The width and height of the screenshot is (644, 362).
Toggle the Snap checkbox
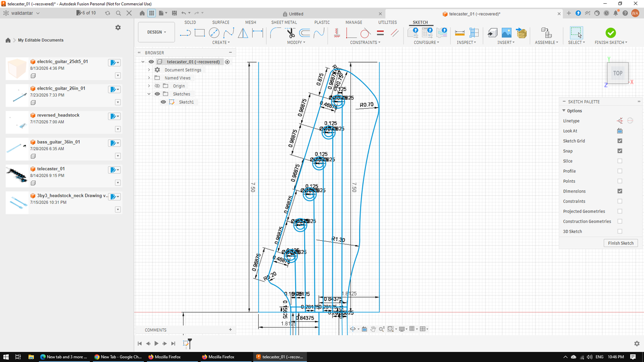pos(620,151)
